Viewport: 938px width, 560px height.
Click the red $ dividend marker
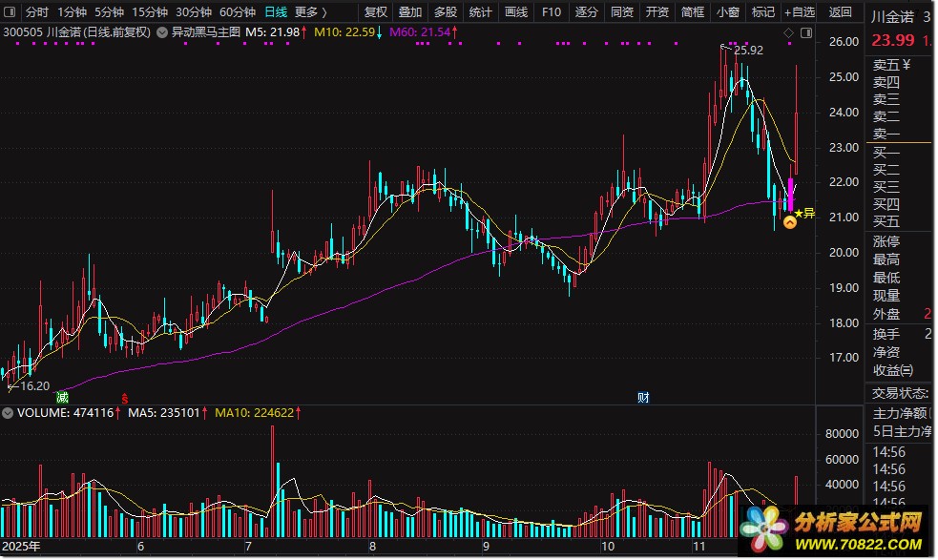pyautogui.click(x=124, y=398)
